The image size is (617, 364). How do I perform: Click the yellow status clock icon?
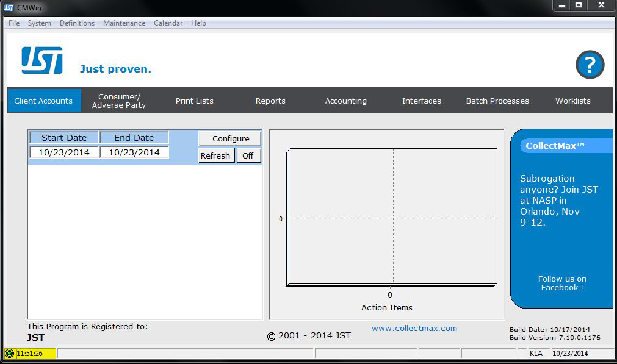click(9, 354)
